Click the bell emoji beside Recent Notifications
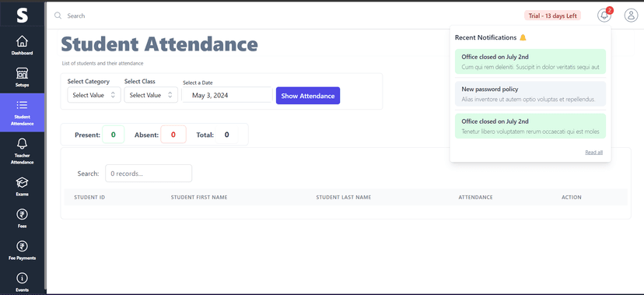 pos(523,37)
